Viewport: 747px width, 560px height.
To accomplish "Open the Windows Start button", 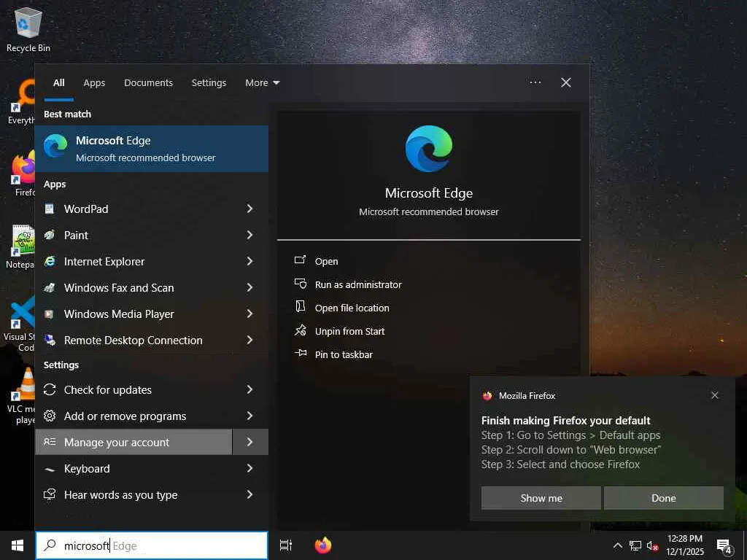I will 18,545.
